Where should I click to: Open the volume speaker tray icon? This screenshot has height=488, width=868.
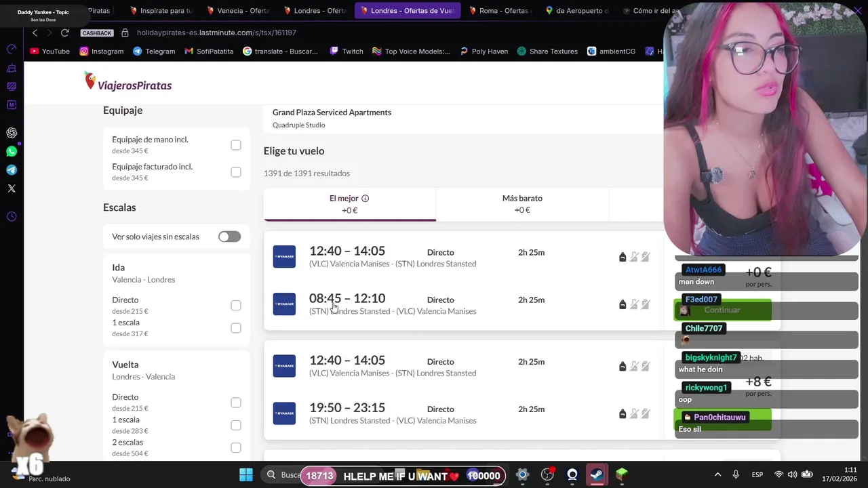(792, 475)
